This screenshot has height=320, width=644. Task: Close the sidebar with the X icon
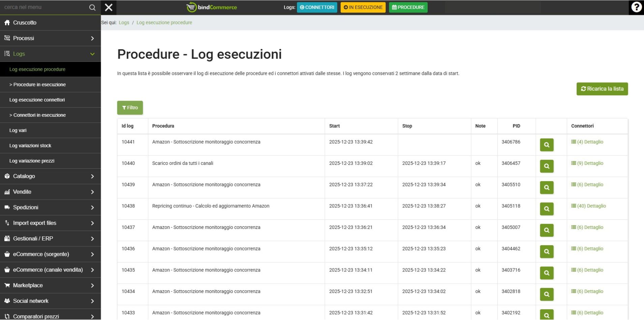[x=109, y=7]
